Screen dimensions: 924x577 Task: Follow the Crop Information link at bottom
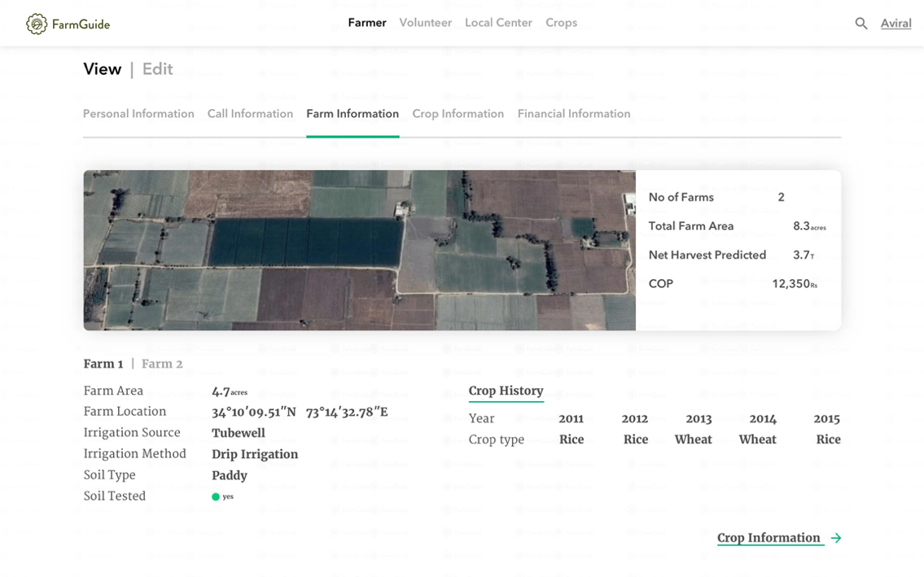769,538
